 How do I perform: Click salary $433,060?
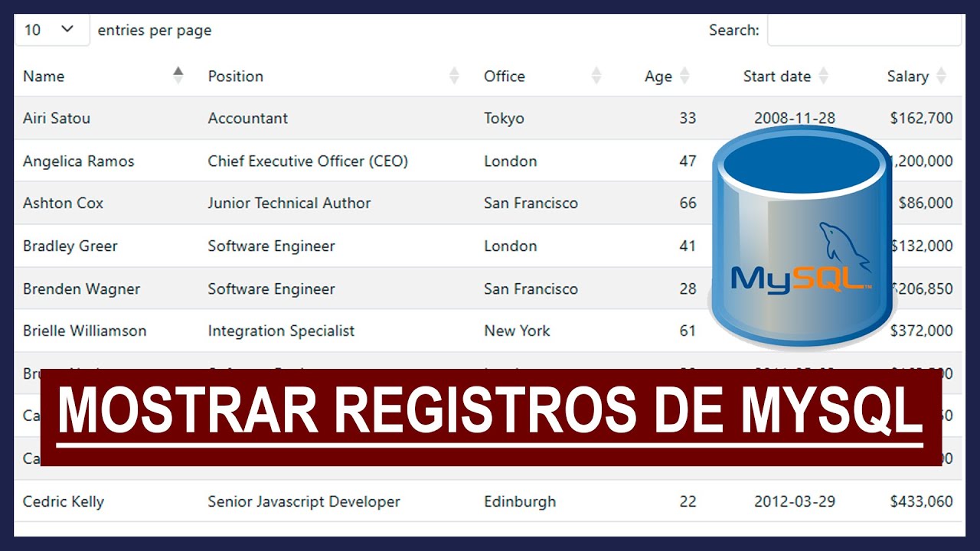tap(922, 501)
